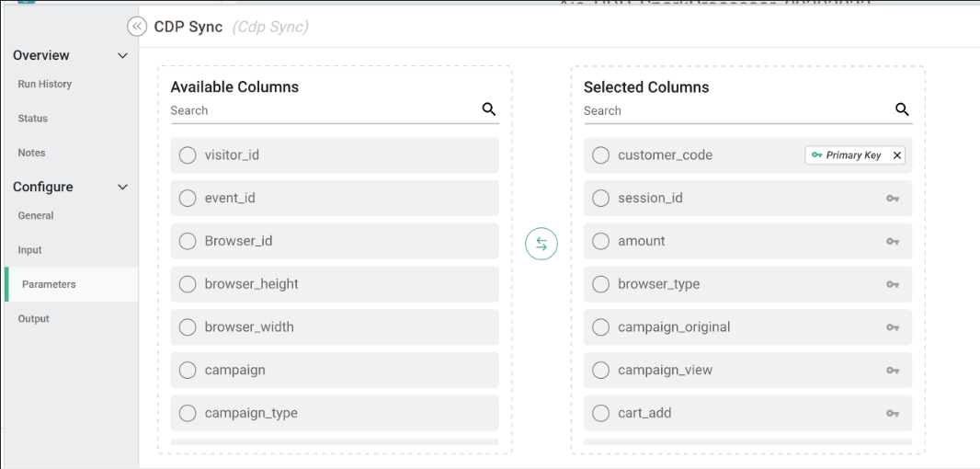Select the campaign_original radio button
Viewport: 980px width, 469px height.
coord(601,327)
